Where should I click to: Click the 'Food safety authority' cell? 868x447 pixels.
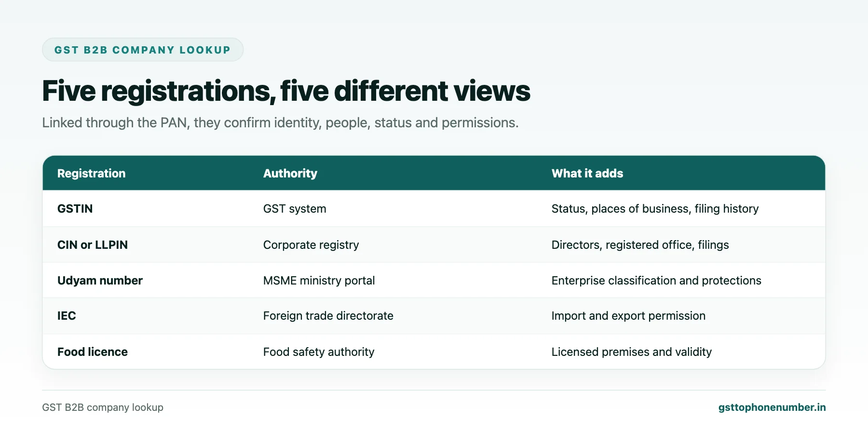pyautogui.click(x=319, y=352)
